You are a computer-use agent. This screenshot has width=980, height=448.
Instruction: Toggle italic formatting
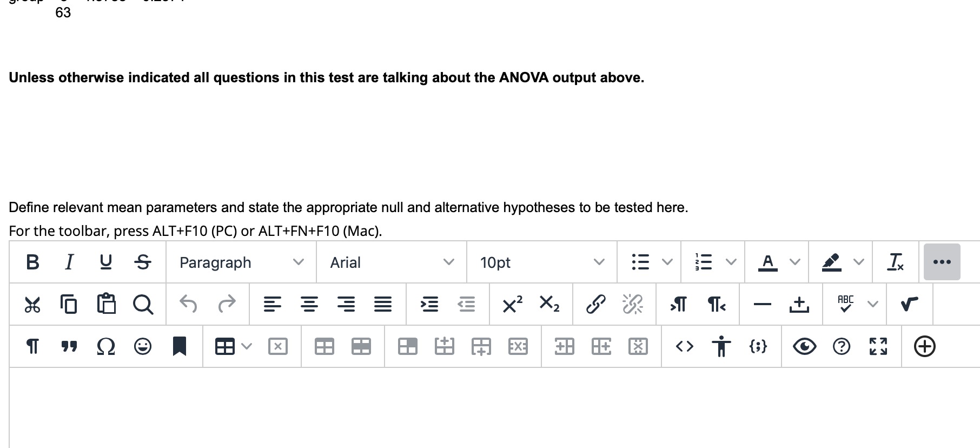tap(69, 262)
